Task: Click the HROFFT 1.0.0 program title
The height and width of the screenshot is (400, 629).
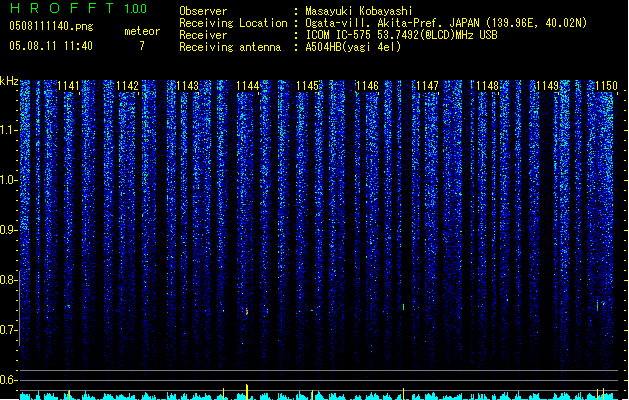Action: coord(78,8)
